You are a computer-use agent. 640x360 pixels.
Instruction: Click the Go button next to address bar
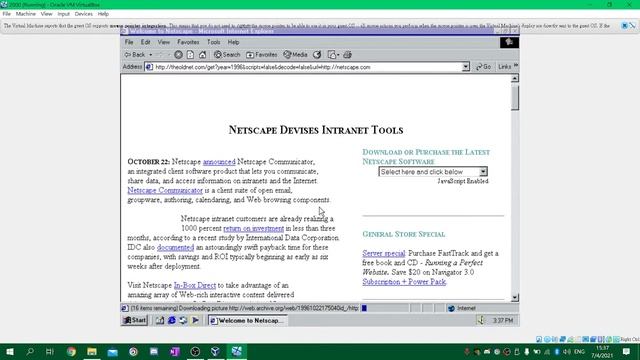(x=483, y=67)
